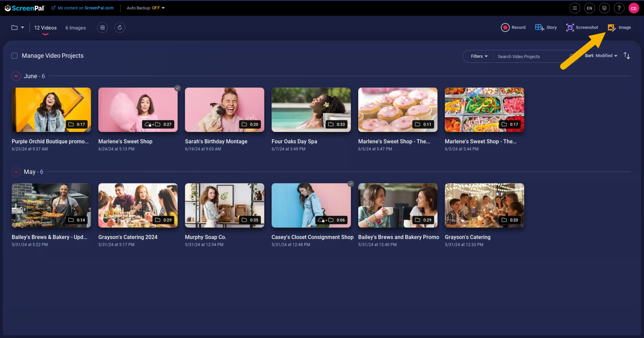Switch to the 6 Images tab
The height and width of the screenshot is (338, 644).
pyautogui.click(x=75, y=28)
